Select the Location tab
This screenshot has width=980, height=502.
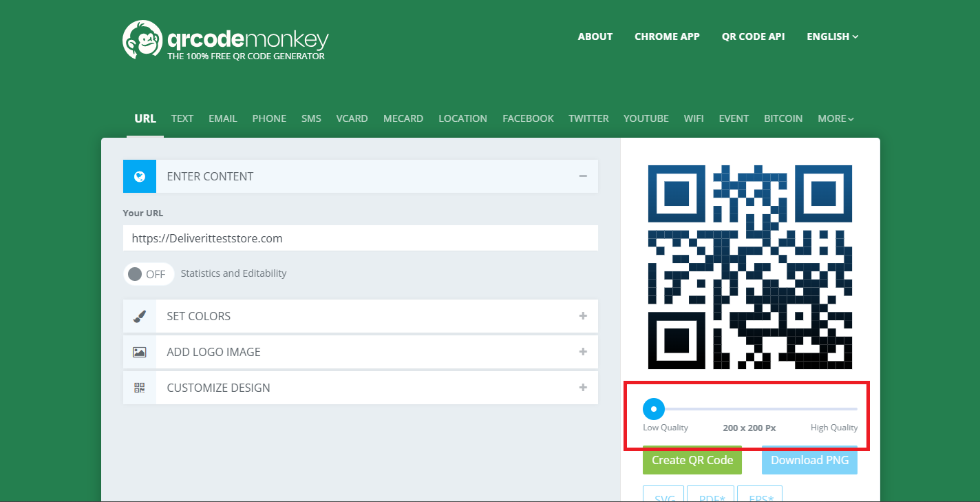(x=462, y=118)
